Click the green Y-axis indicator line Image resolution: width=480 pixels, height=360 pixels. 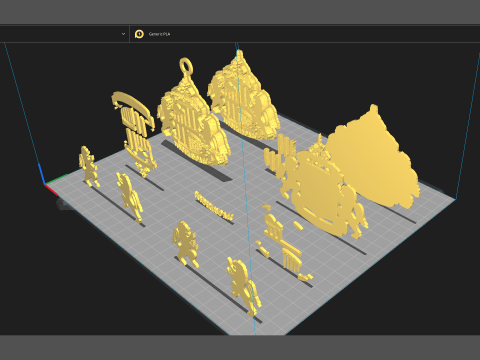[56, 179]
